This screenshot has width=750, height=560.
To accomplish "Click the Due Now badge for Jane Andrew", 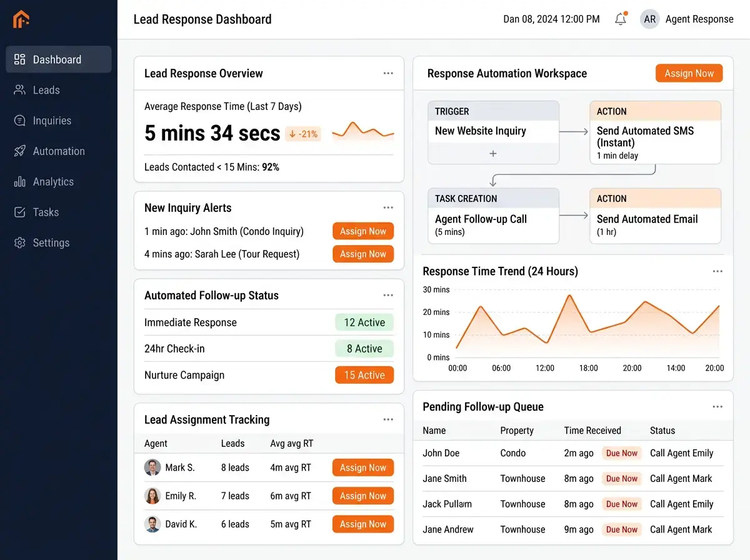I will (621, 529).
